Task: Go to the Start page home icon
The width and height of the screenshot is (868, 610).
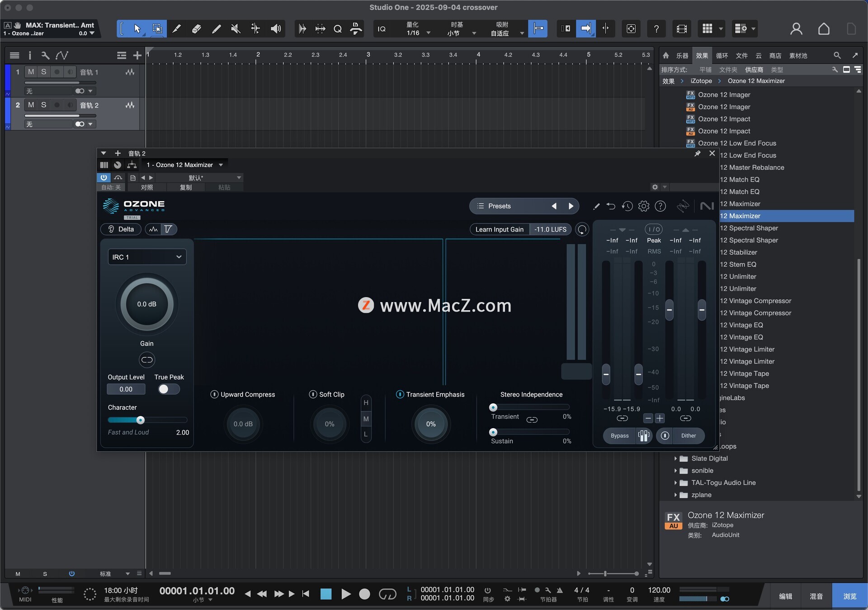Action: (824, 29)
